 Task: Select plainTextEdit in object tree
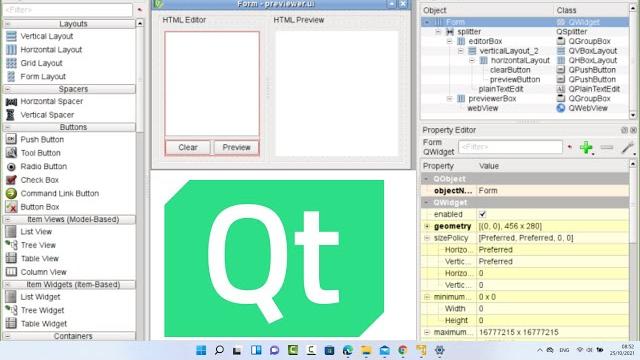[x=501, y=89]
